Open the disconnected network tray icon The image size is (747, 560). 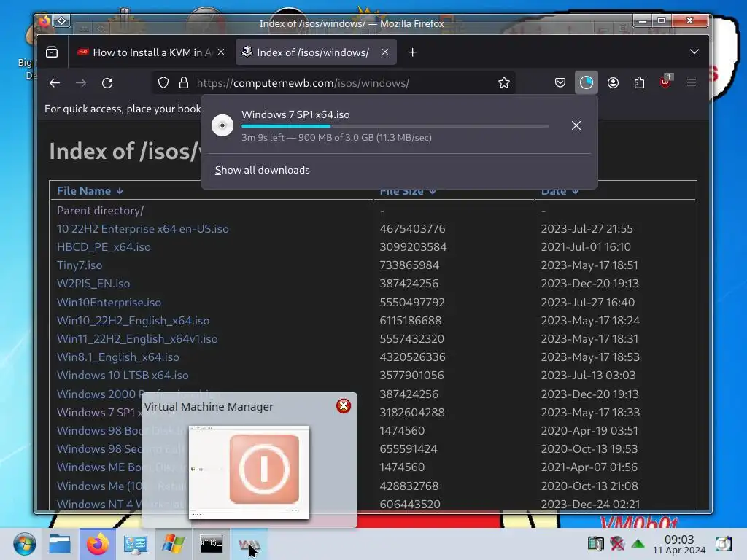617,543
